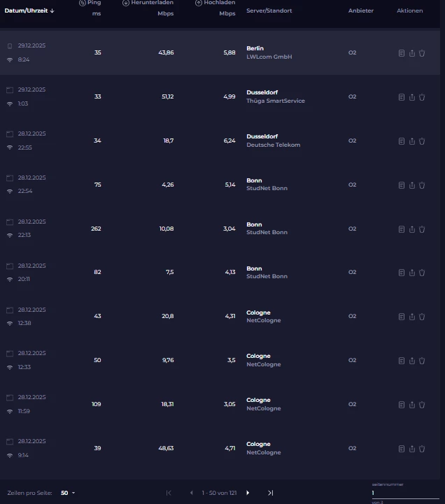The height and width of the screenshot is (504, 445).
Task: Open details of the Berlin LWLcom result
Action: [402, 53]
